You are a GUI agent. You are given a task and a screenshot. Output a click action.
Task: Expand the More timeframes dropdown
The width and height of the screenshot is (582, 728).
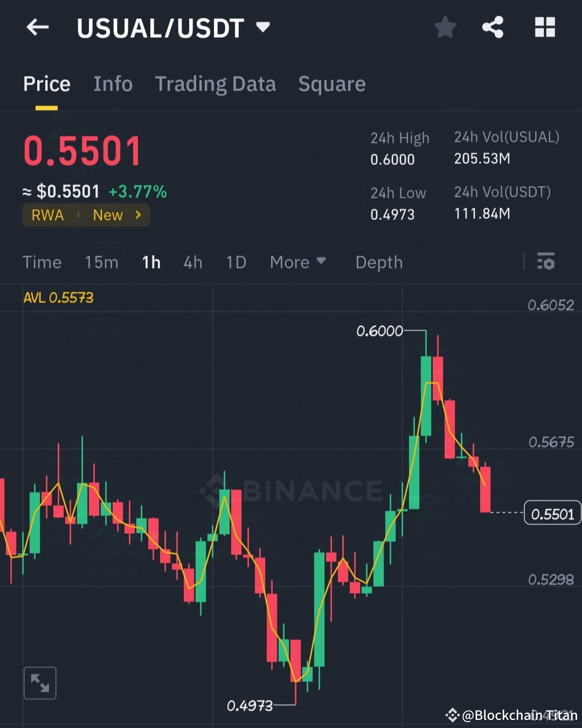(x=298, y=262)
